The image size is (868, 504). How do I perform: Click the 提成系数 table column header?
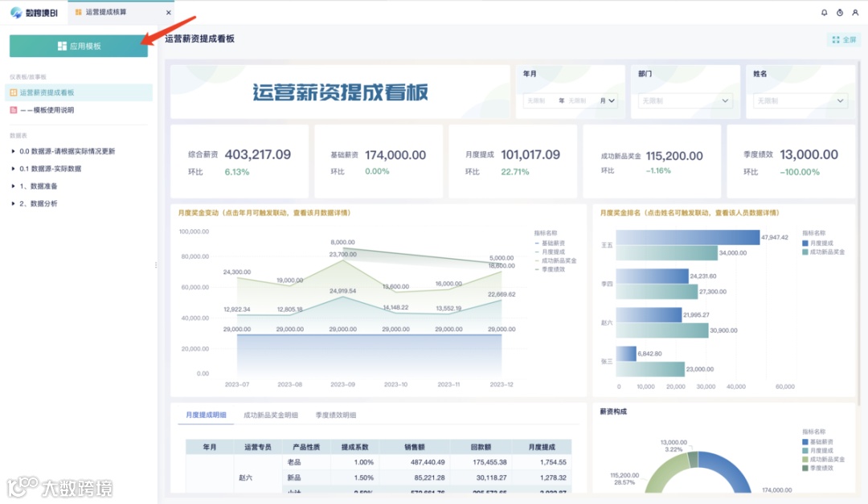point(354,447)
